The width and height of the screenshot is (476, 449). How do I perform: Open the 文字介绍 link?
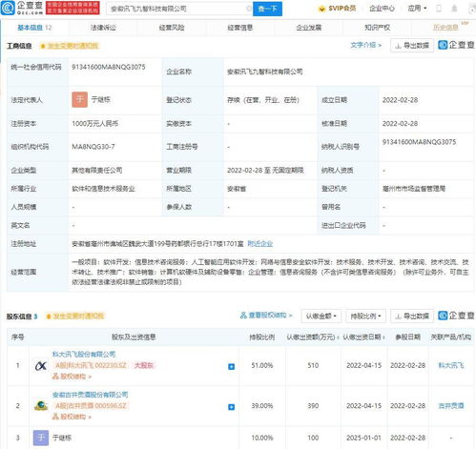tap(366, 45)
